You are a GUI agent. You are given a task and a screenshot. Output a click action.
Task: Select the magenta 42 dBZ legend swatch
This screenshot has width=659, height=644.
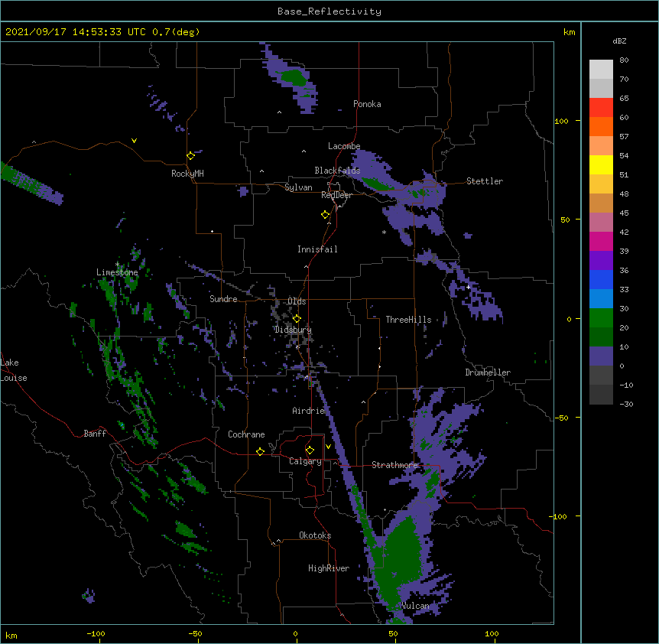point(601,241)
